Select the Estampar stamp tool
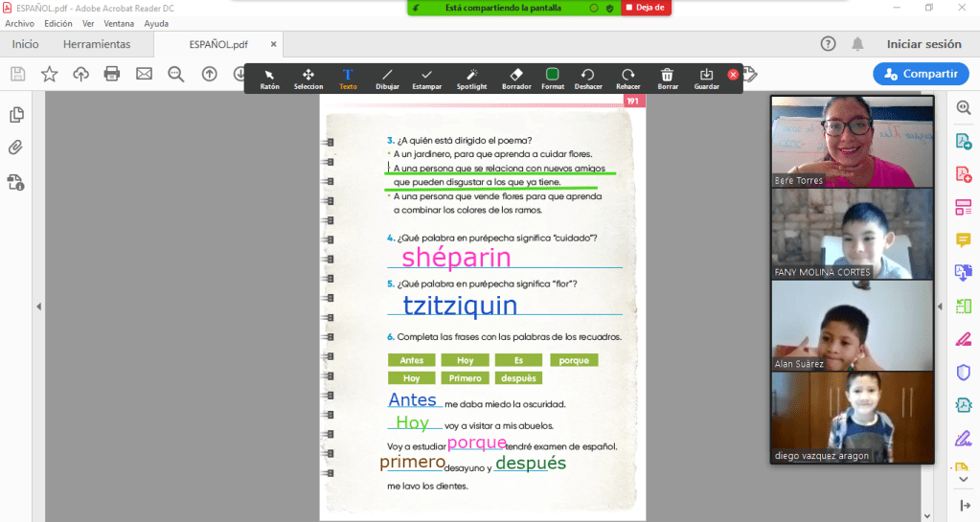 pos(426,78)
